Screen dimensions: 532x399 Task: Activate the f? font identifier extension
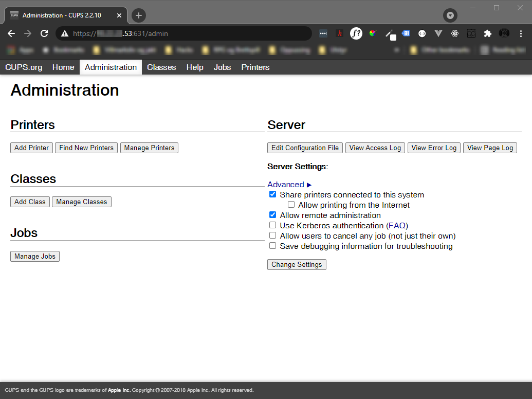[356, 33]
